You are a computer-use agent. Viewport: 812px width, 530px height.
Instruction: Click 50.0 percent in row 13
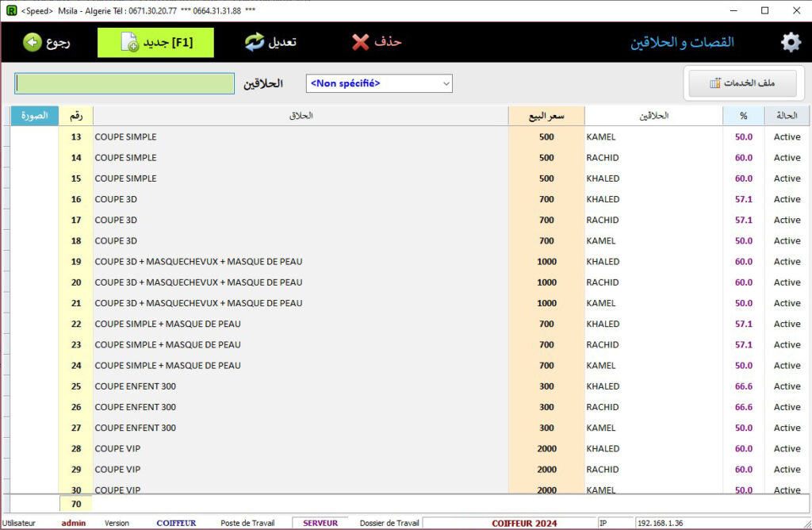(x=744, y=136)
